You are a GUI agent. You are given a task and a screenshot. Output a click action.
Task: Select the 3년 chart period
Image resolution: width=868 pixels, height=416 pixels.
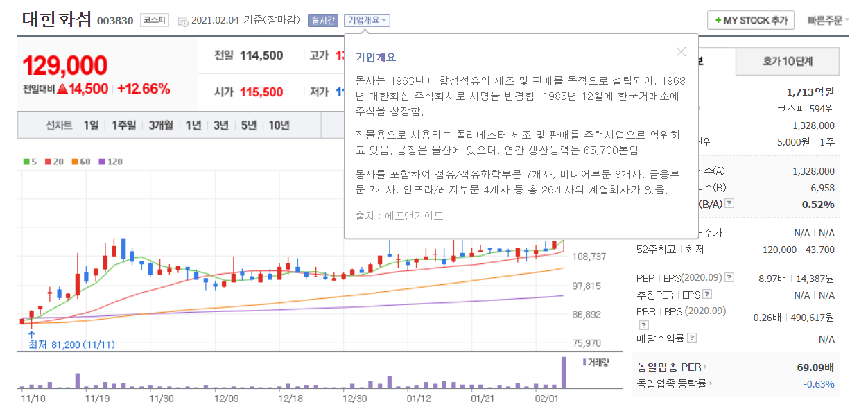pos(221,125)
